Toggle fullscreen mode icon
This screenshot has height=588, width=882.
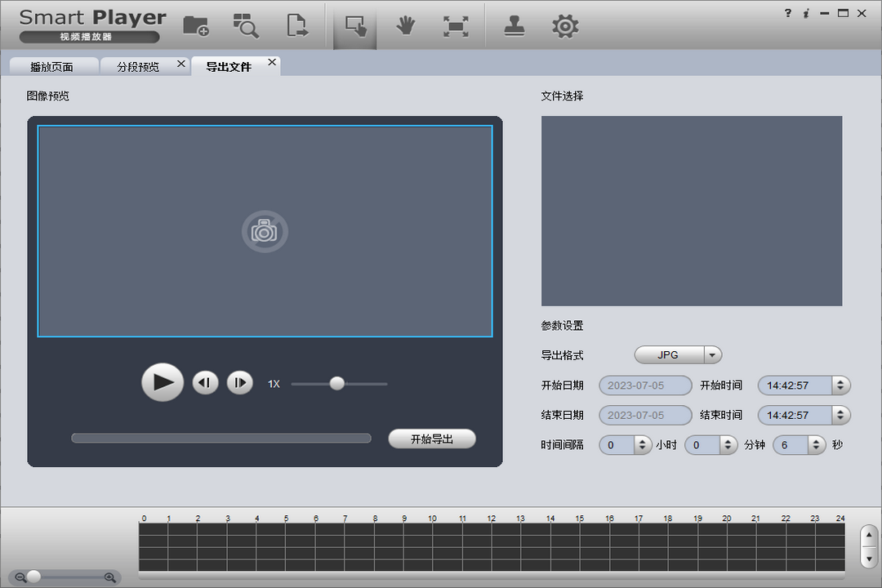[456, 26]
